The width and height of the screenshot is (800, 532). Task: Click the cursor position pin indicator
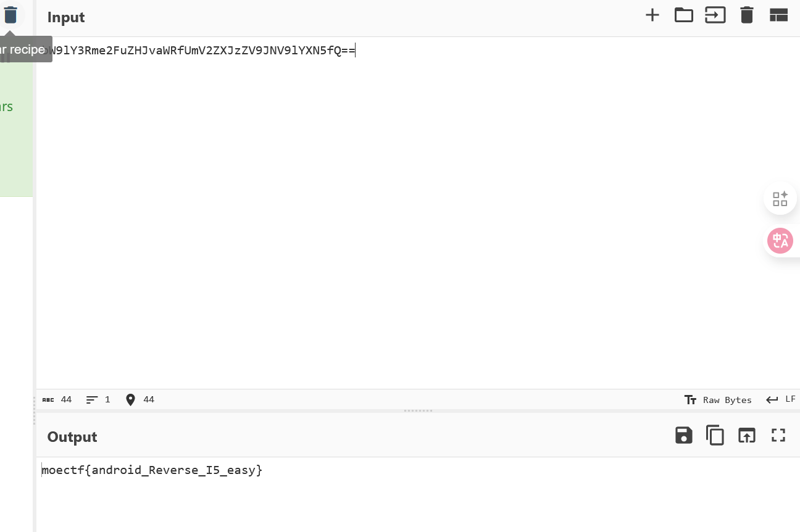(x=140, y=400)
